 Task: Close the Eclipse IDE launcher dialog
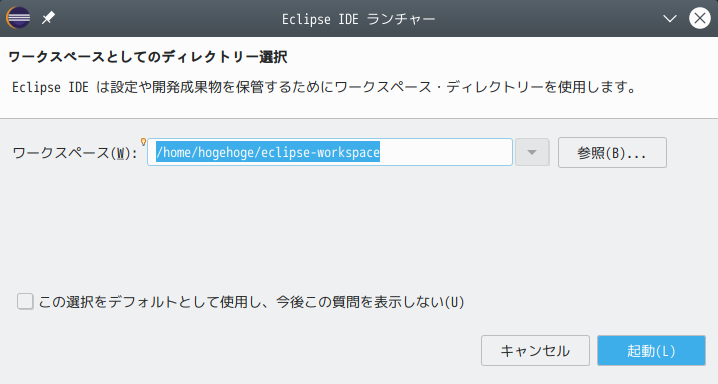tap(700, 18)
